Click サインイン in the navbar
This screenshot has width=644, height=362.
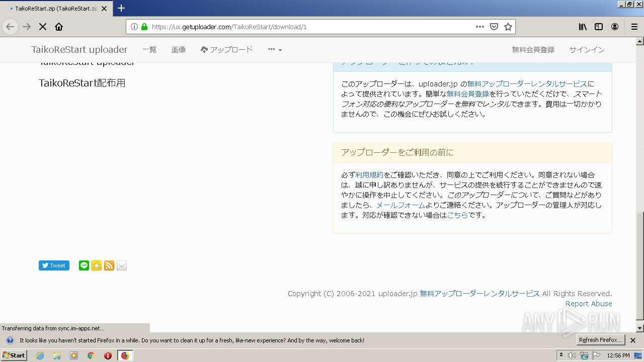coord(587,50)
